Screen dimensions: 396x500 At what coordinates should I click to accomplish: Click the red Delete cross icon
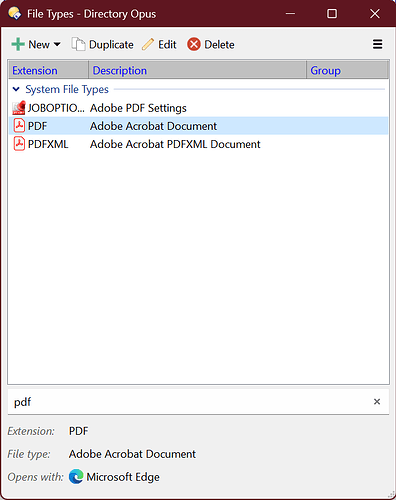click(194, 44)
